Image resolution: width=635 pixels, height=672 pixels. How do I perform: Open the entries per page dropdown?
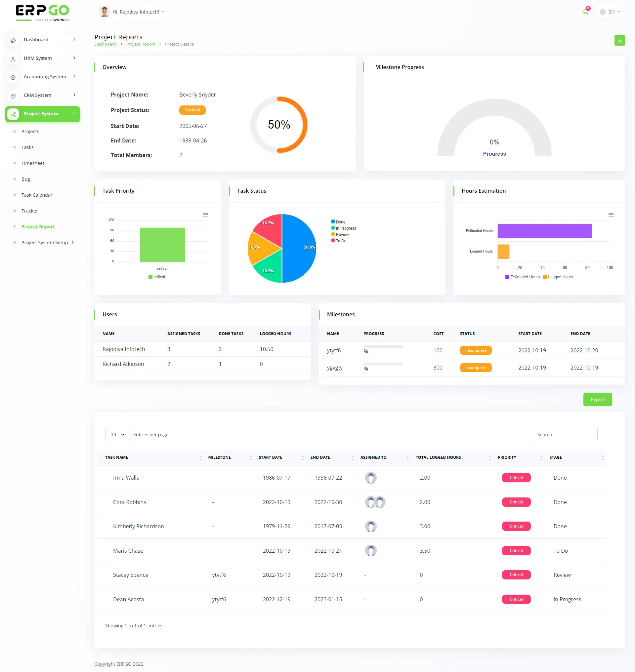(117, 434)
